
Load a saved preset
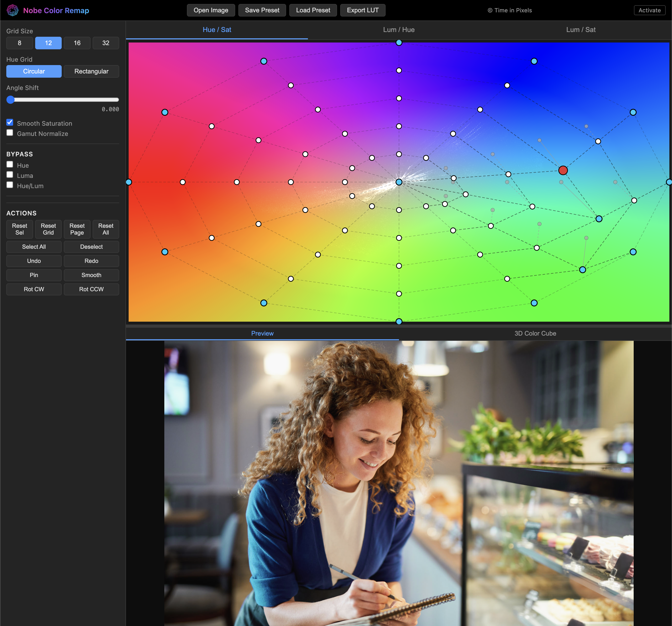pyautogui.click(x=313, y=10)
